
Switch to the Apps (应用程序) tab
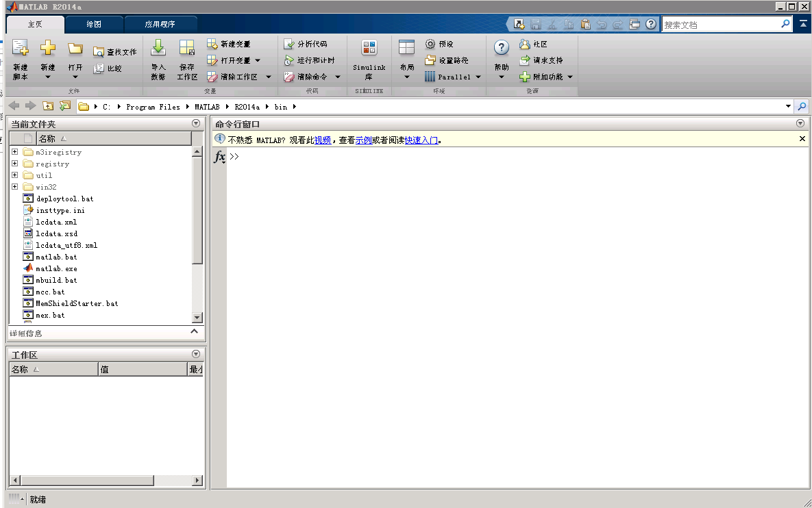click(x=160, y=25)
